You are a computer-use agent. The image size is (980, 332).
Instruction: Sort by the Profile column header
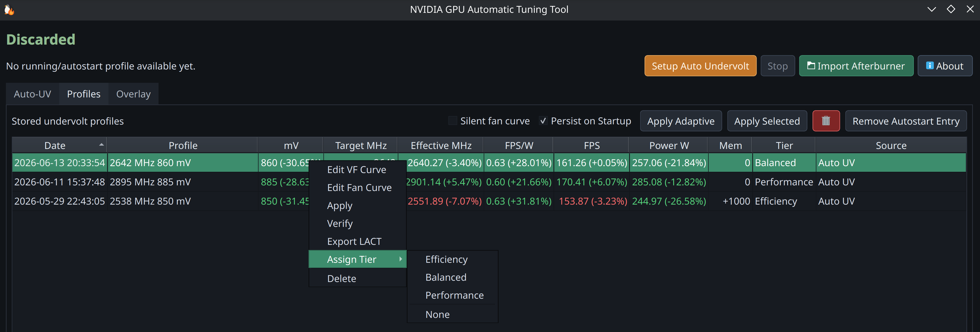(183, 145)
